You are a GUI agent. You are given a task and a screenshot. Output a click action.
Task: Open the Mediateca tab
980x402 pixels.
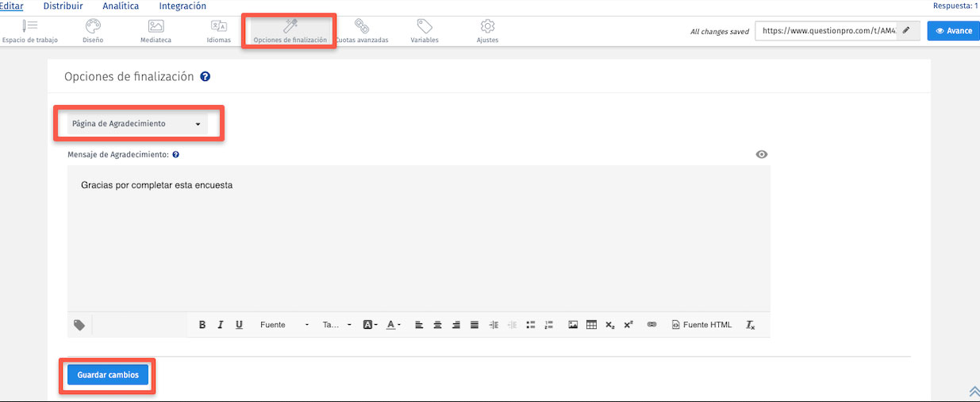tap(156, 32)
